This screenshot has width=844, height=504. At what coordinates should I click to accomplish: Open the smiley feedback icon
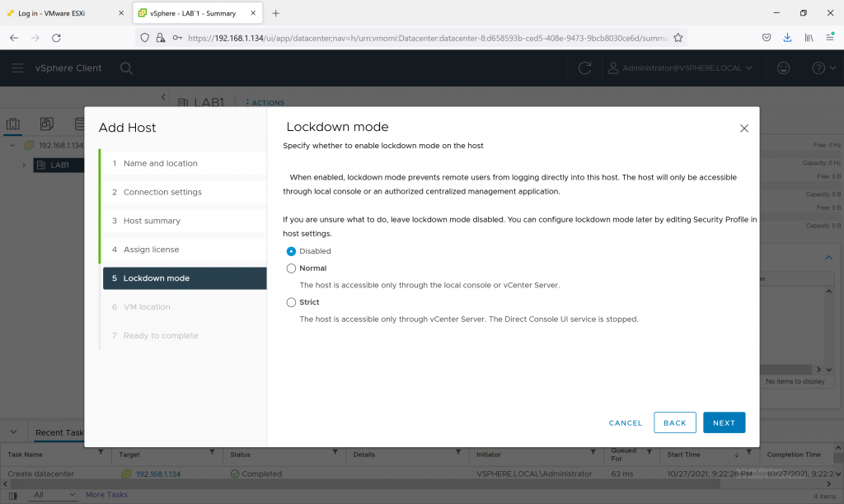pos(783,68)
